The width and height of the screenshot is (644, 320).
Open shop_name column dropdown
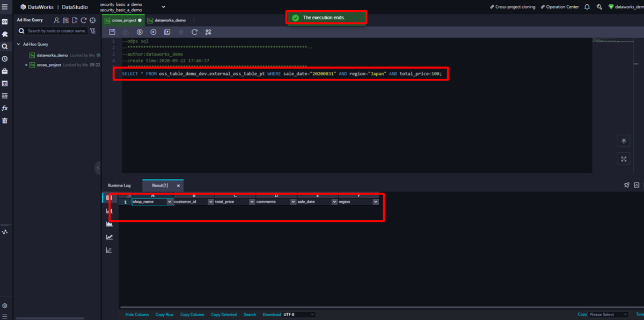point(170,202)
